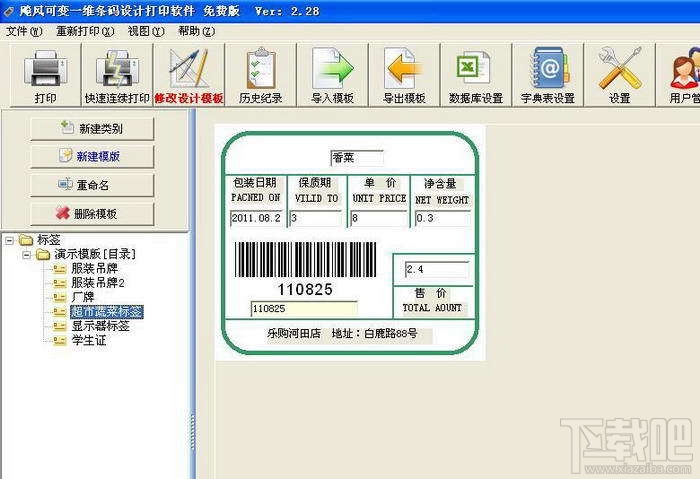Screen dimensions: 700x479
Task: Collapse the 标签 root tree node
Action: 9,241
